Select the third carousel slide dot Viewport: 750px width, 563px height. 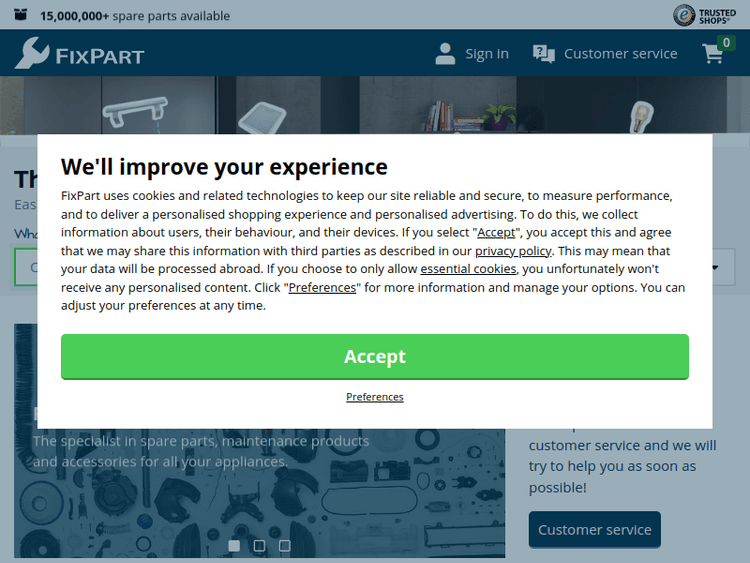(x=285, y=546)
